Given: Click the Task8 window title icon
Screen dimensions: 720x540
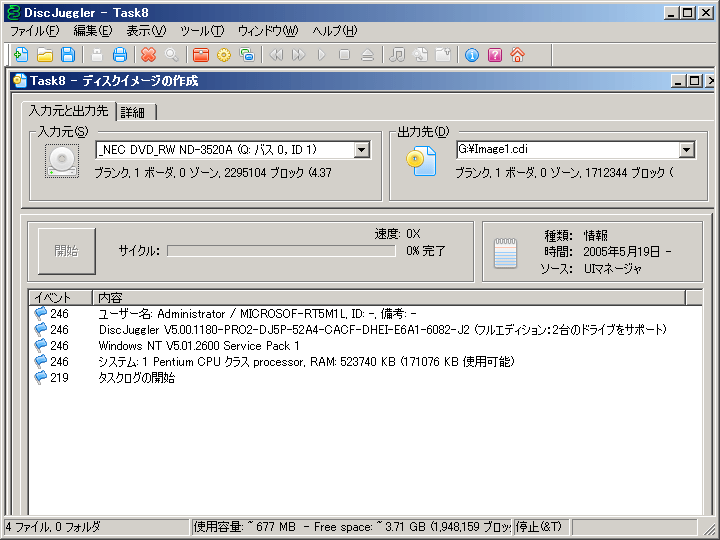Looking at the screenshot, I should point(20,81).
